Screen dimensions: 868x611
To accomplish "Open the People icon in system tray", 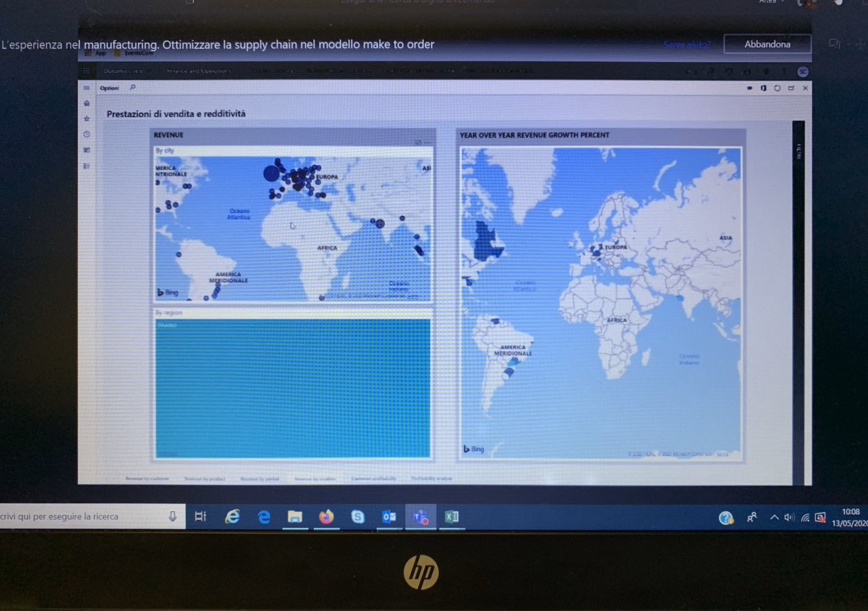I will pos(752,517).
